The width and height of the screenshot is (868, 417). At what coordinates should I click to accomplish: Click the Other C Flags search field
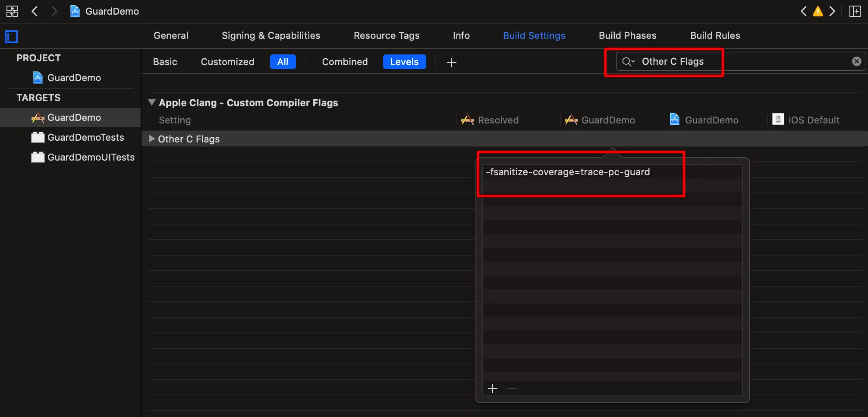[x=740, y=62]
